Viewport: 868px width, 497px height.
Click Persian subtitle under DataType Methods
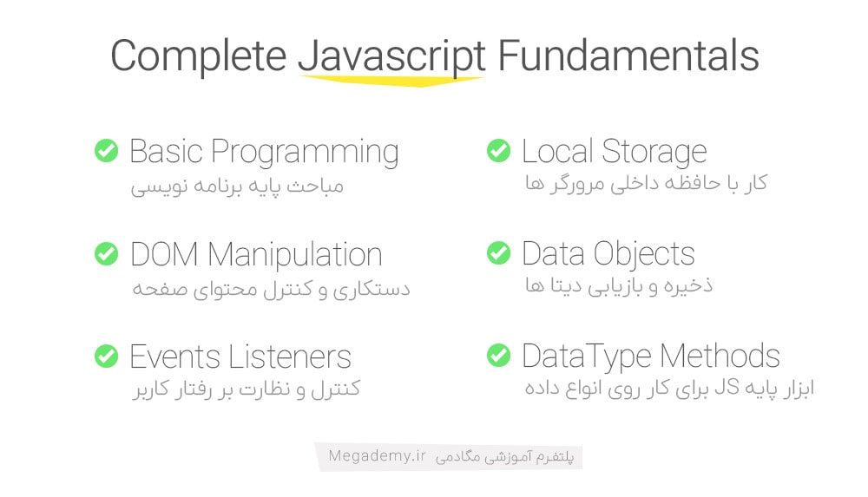(x=669, y=388)
